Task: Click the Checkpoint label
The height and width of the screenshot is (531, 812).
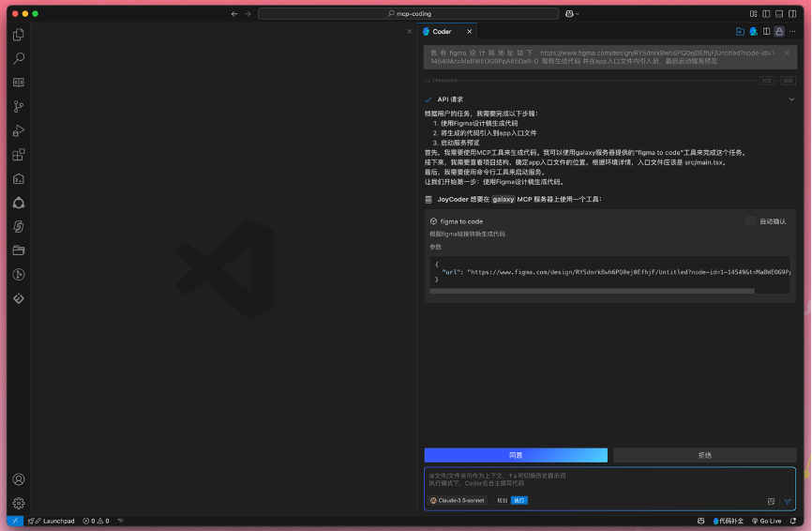Action: (x=444, y=81)
